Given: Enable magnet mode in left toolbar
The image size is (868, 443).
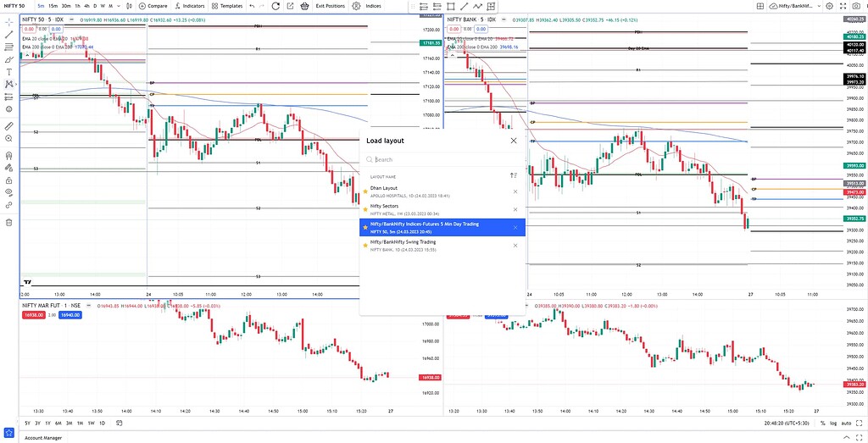Looking at the screenshot, I should click(8, 155).
